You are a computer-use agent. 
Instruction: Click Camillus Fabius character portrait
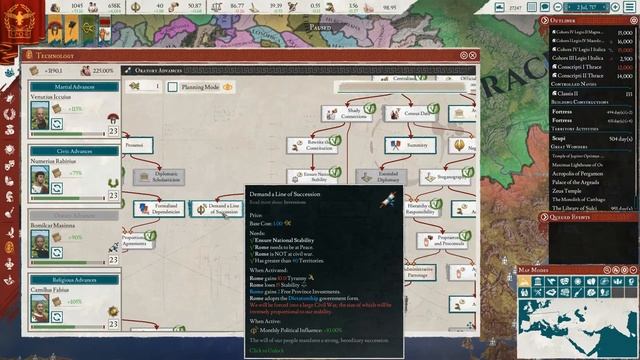coord(40,309)
